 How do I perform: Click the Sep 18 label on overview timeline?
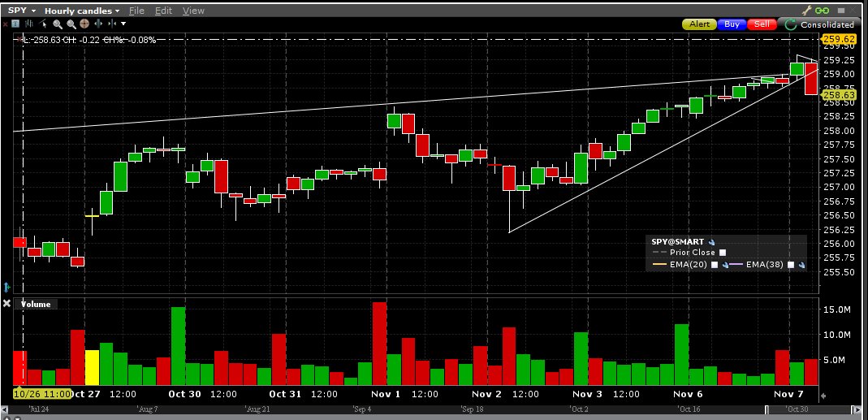click(x=473, y=409)
